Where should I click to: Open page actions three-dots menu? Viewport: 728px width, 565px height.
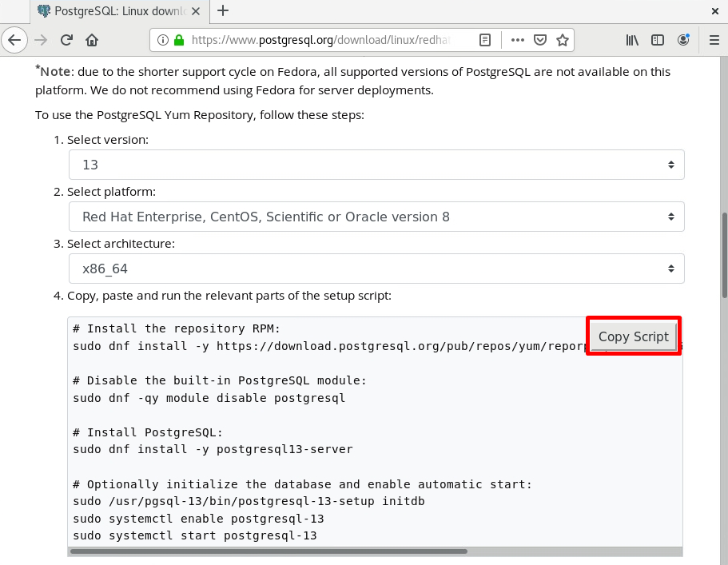518,40
